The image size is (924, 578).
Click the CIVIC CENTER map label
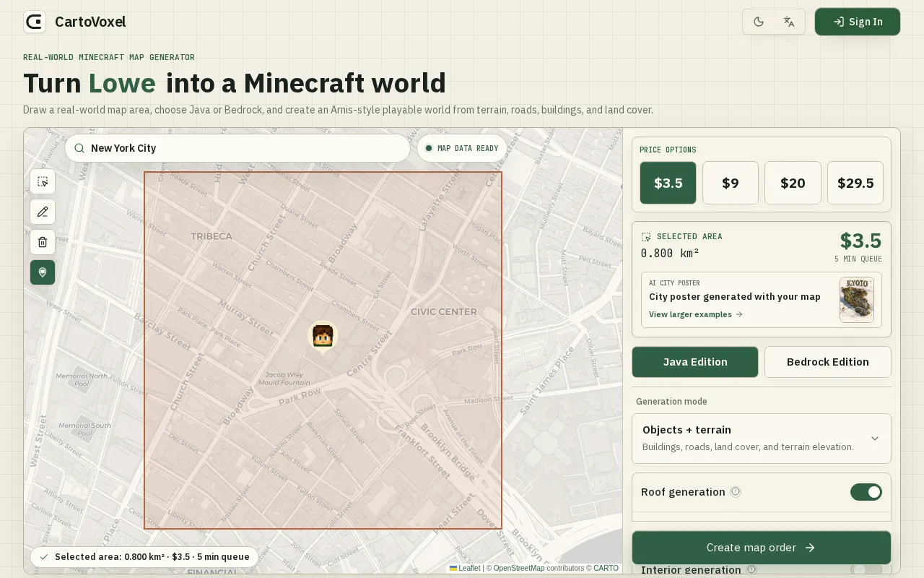tap(444, 312)
